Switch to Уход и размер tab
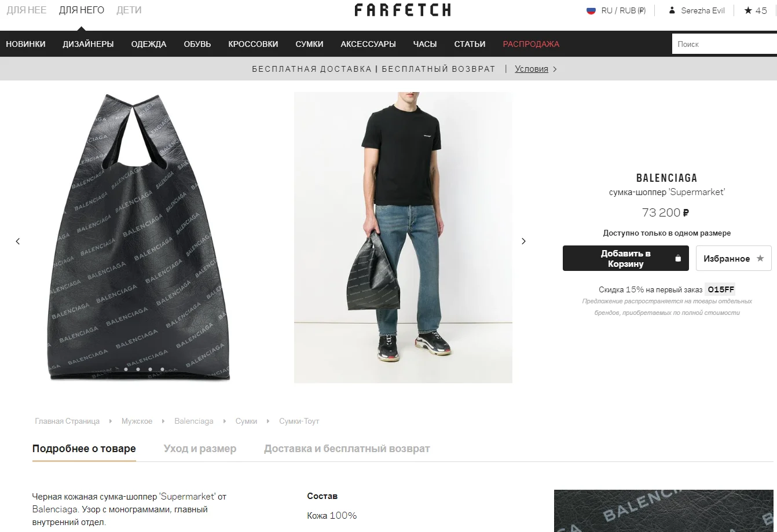Viewport: 777px width, 532px height. point(200,449)
